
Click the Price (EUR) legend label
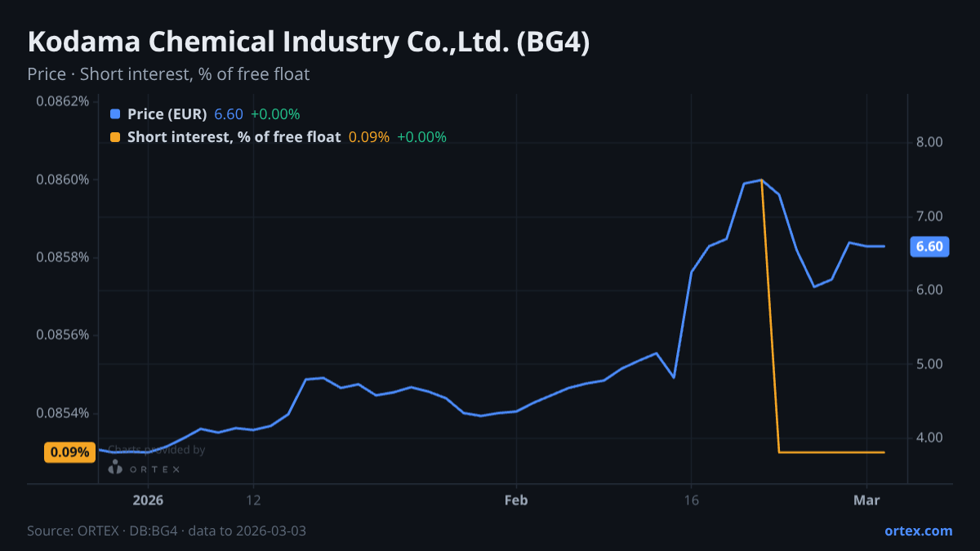tap(167, 114)
